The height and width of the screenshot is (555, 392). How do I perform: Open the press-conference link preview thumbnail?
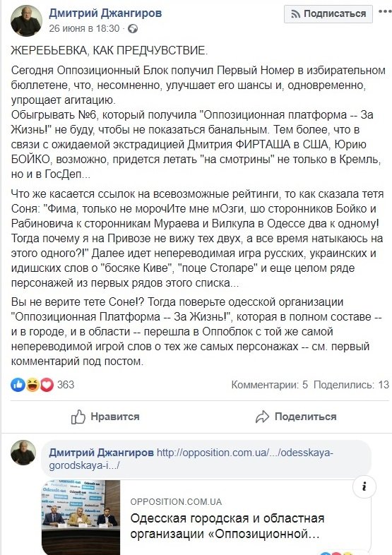coord(81,517)
